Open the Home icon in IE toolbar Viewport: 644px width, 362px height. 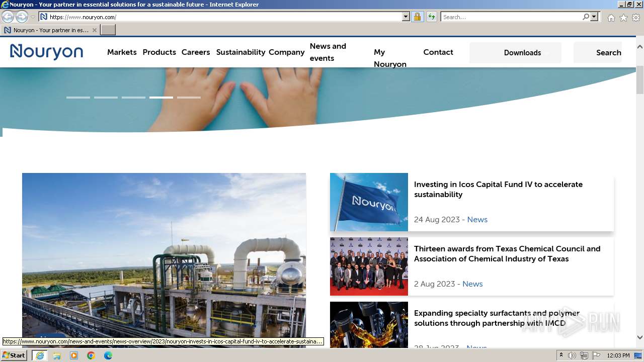click(611, 18)
